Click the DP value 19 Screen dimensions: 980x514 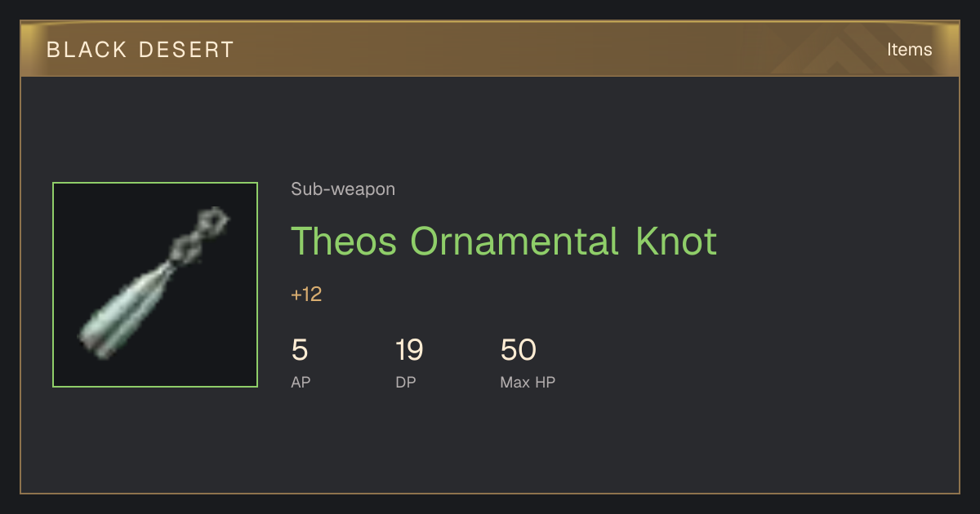point(409,350)
